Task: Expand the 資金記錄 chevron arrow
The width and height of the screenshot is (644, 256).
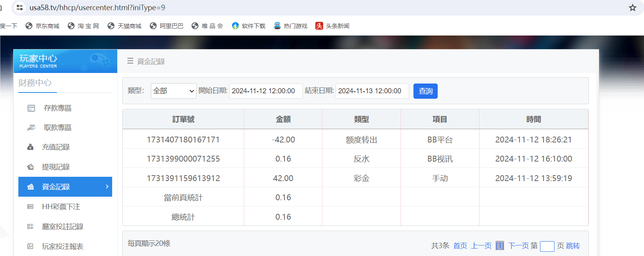Action: point(107,187)
